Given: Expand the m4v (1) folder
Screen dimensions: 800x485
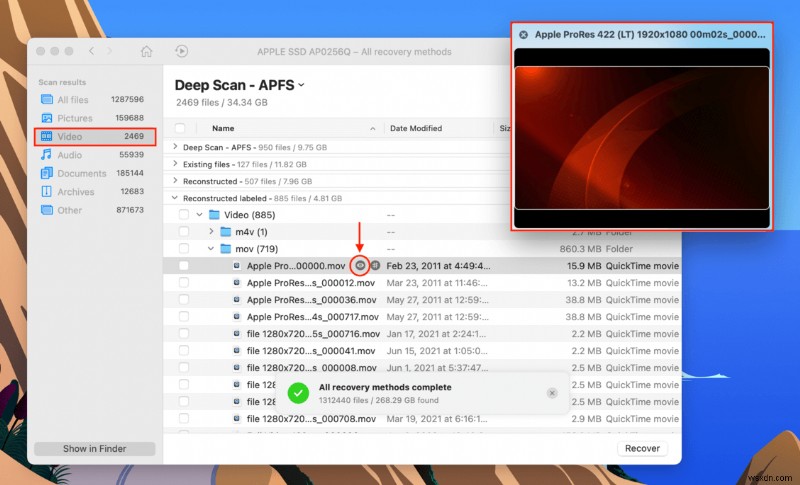Looking at the screenshot, I should click(211, 232).
